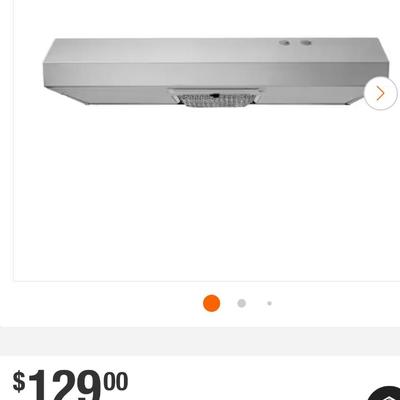Open the stainless range hood product photo

point(216,72)
